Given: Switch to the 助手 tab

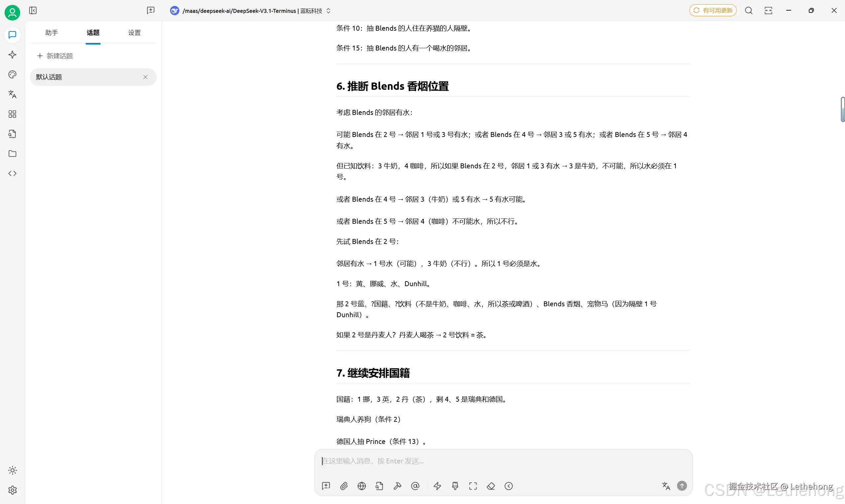Looking at the screenshot, I should coord(51,33).
